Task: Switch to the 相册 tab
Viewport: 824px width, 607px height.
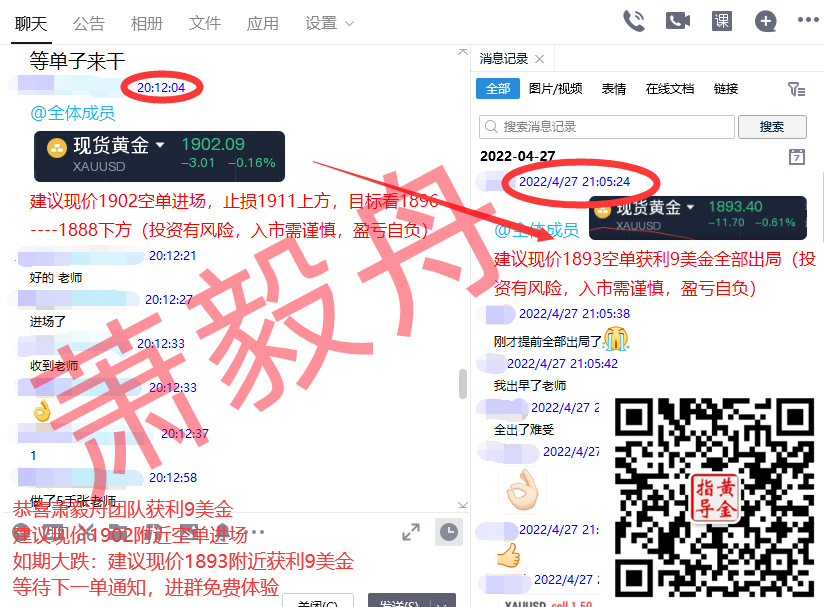Action: [x=146, y=23]
